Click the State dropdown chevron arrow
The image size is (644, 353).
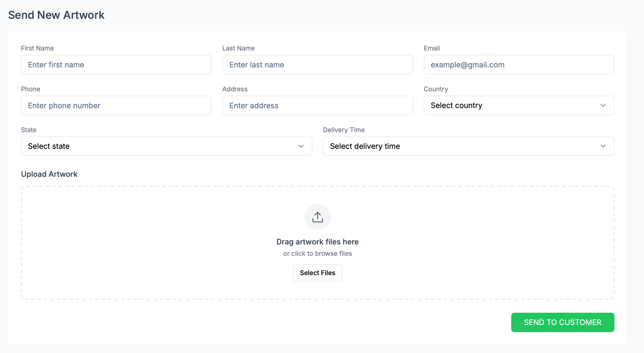pos(301,146)
